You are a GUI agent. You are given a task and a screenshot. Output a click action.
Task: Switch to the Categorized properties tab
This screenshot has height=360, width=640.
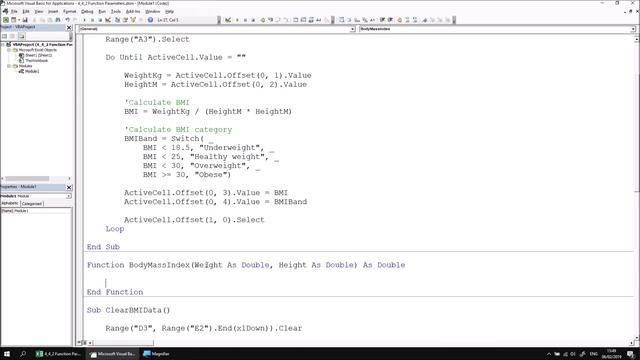(x=31, y=203)
